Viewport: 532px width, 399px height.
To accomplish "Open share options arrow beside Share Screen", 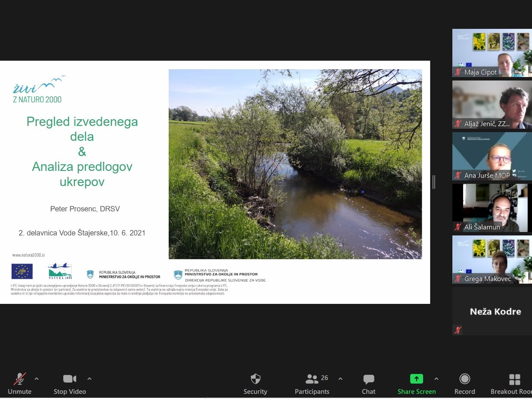I will tap(436, 379).
